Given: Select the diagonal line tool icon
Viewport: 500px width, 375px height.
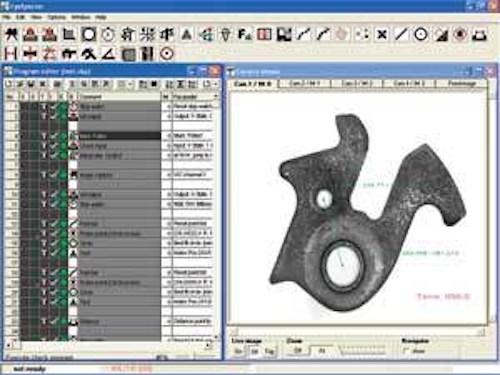Looking at the screenshot, I should (401, 34).
